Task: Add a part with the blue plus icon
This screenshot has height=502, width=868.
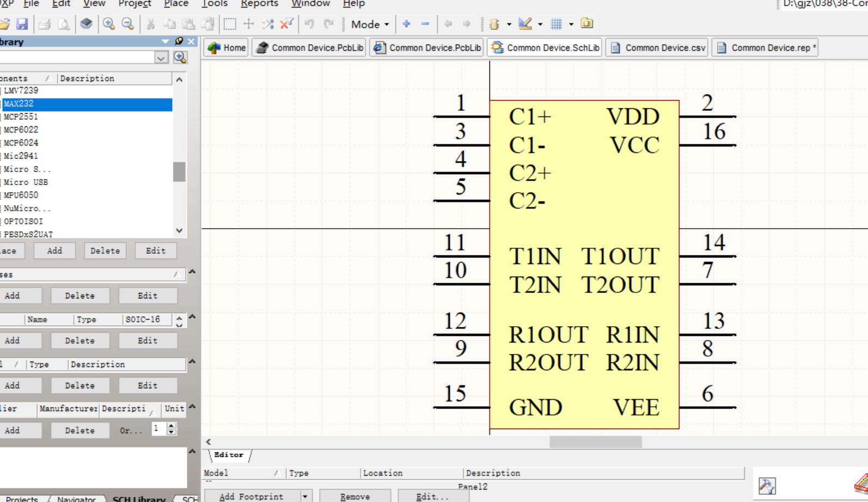Action: click(406, 24)
